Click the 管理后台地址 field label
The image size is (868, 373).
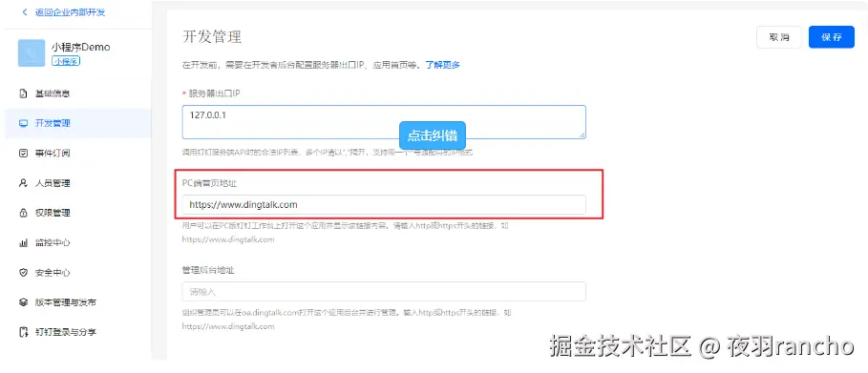pyautogui.click(x=207, y=270)
